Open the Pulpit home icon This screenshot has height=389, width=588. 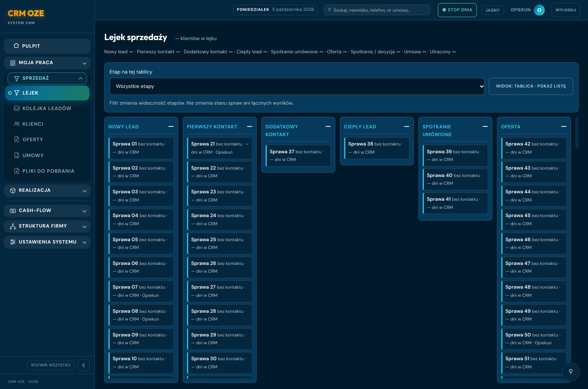[16, 46]
